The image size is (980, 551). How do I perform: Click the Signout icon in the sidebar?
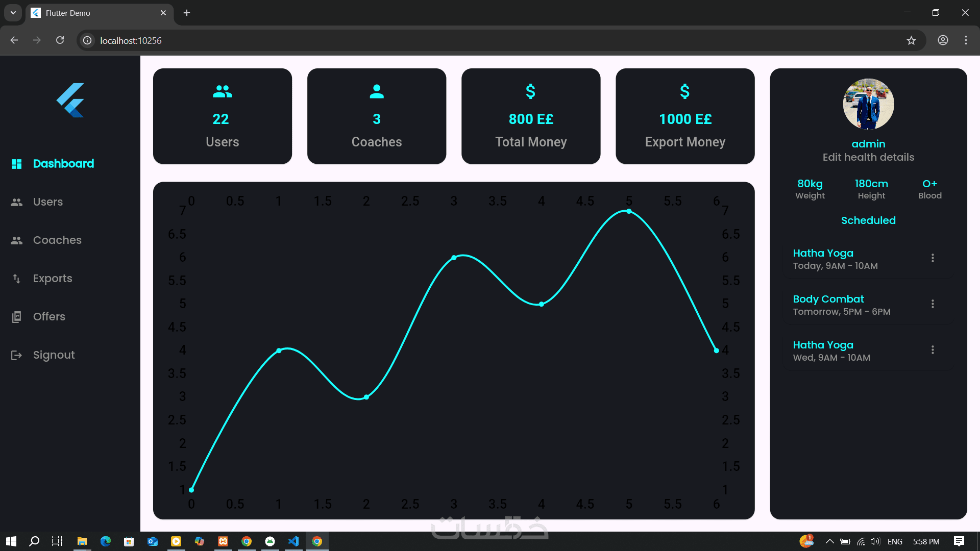pos(16,355)
